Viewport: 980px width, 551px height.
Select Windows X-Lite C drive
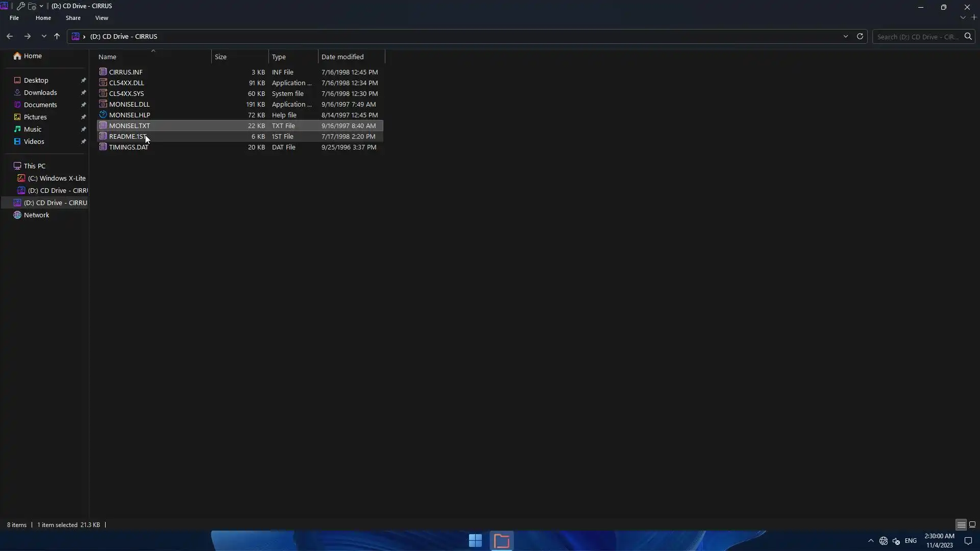pos(56,178)
